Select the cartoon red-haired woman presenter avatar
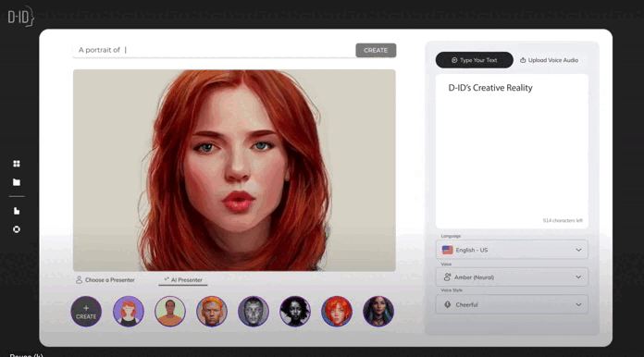The image size is (644, 357). pos(129,312)
